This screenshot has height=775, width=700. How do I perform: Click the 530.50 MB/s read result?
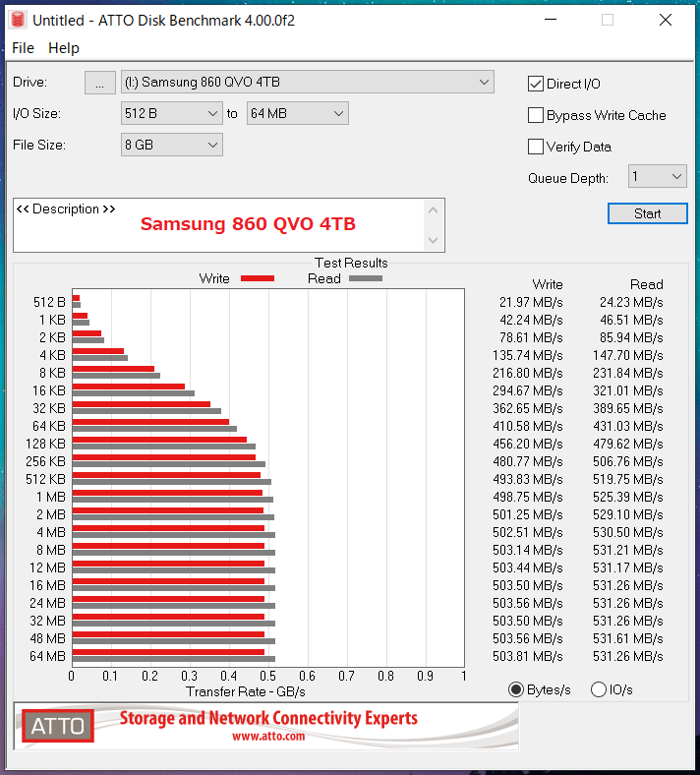coord(628,532)
